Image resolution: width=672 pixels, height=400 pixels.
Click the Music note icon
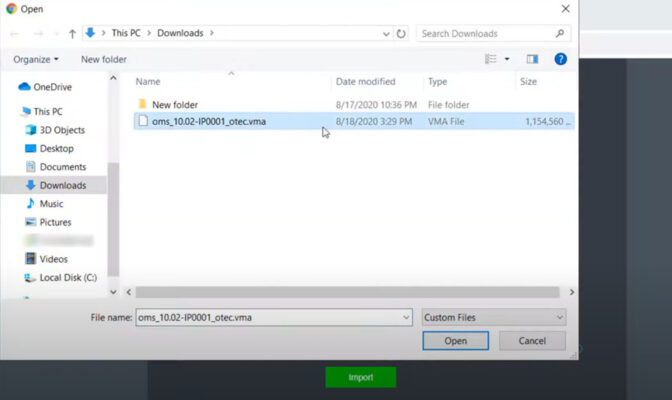click(30, 203)
